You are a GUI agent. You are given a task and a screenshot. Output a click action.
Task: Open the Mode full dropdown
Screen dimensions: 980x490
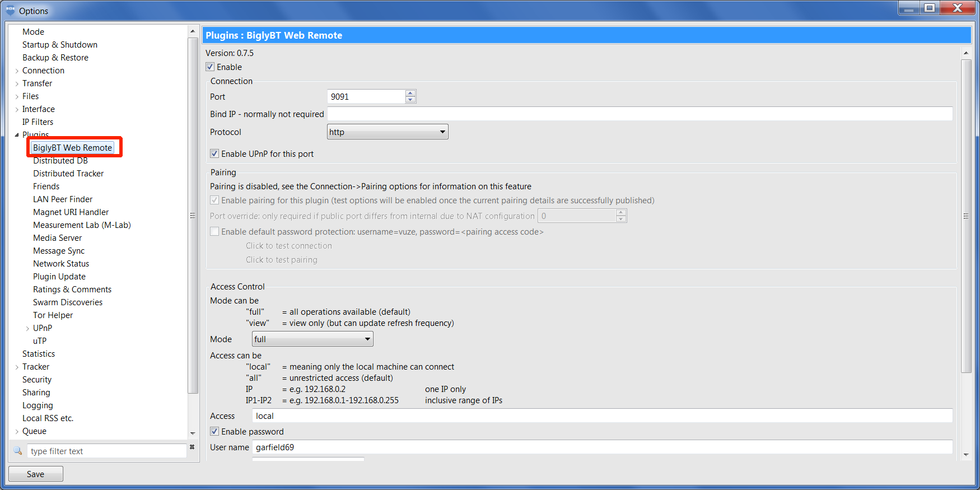click(312, 339)
